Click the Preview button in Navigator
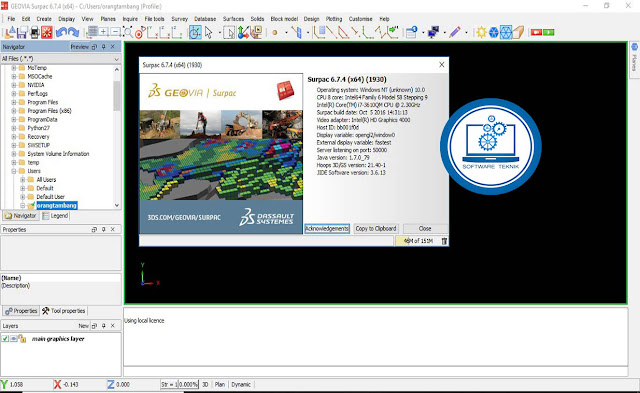This screenshot has width=640, height=393. [x=80, y=47]
